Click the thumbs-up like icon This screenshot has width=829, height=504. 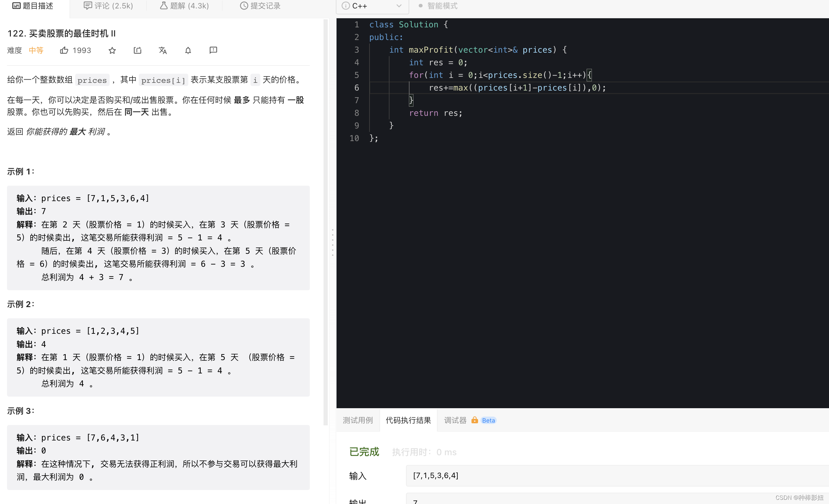coord(64,51)
